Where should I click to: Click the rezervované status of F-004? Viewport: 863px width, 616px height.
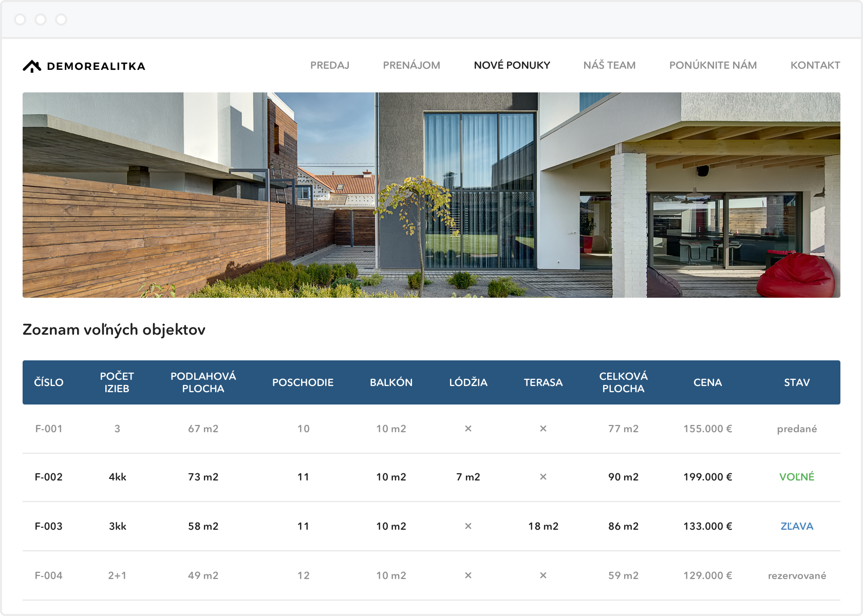[797, 575]
